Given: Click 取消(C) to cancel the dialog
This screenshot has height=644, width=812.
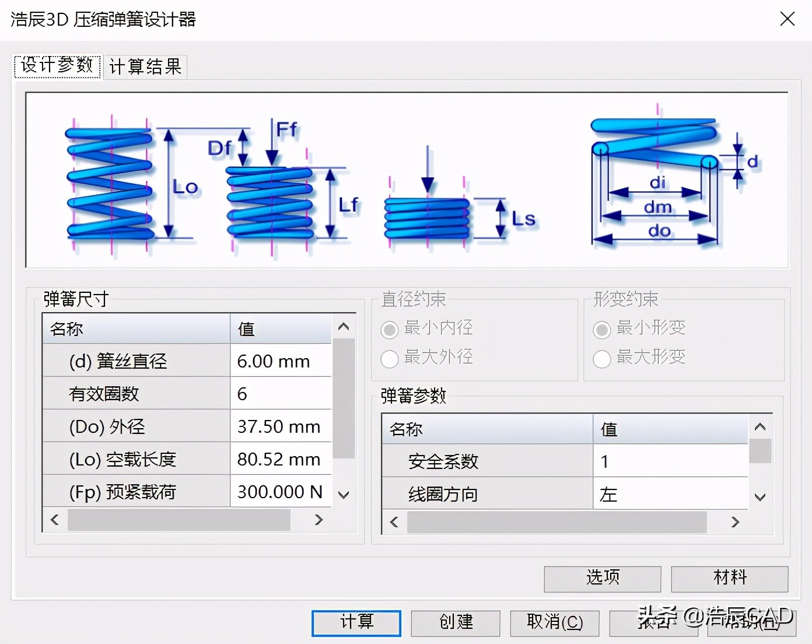Looking at the screenshot, I should click(x=554, y=622).
